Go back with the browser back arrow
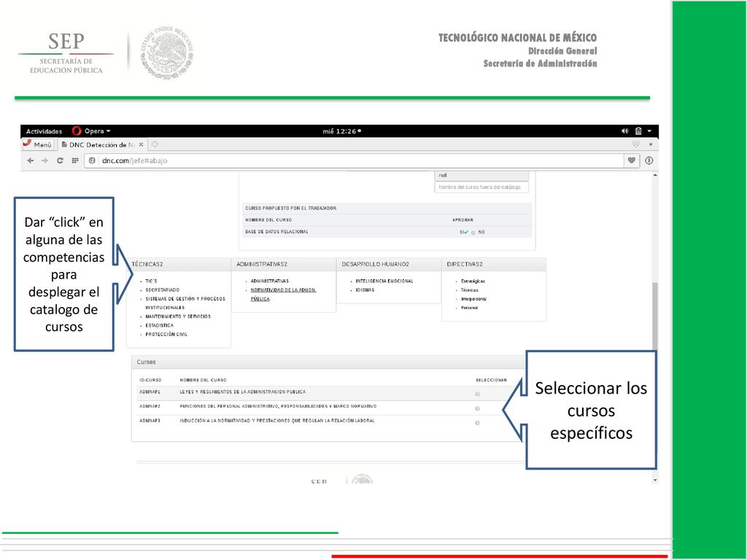The image size is (747, 560). click(31, 161)
